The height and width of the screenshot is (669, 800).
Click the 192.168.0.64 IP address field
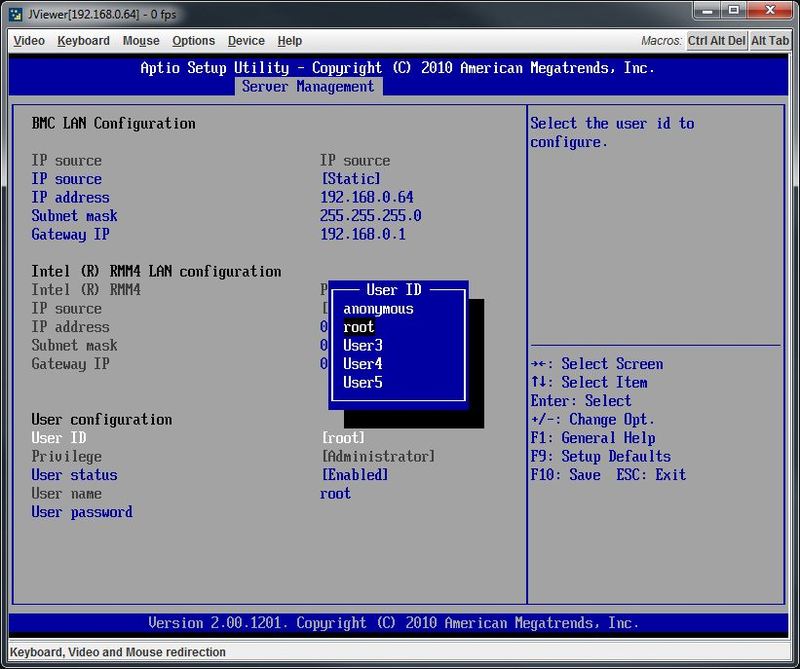coord(367,197)
